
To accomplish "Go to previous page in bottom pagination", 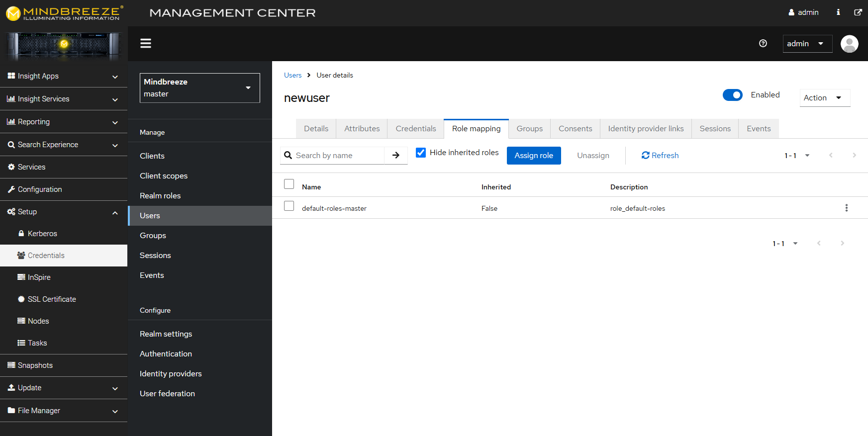I will tap(819, 243).
